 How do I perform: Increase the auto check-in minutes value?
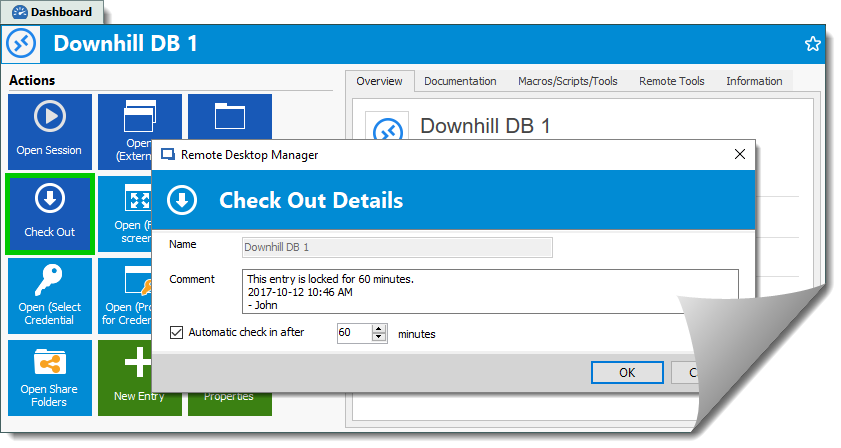[x=379, y=328]
